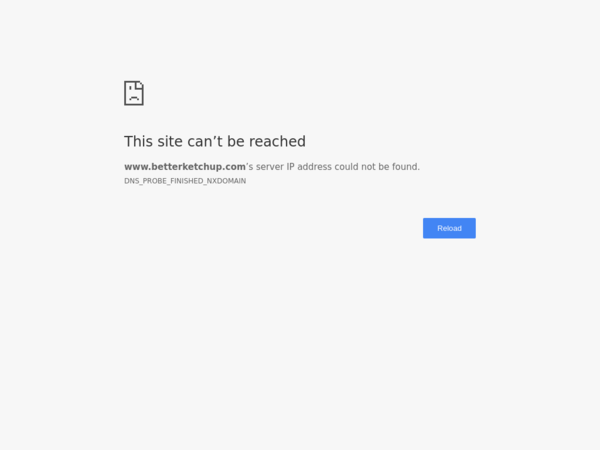Click 'FINISHED' in the error code

(187, 181)
